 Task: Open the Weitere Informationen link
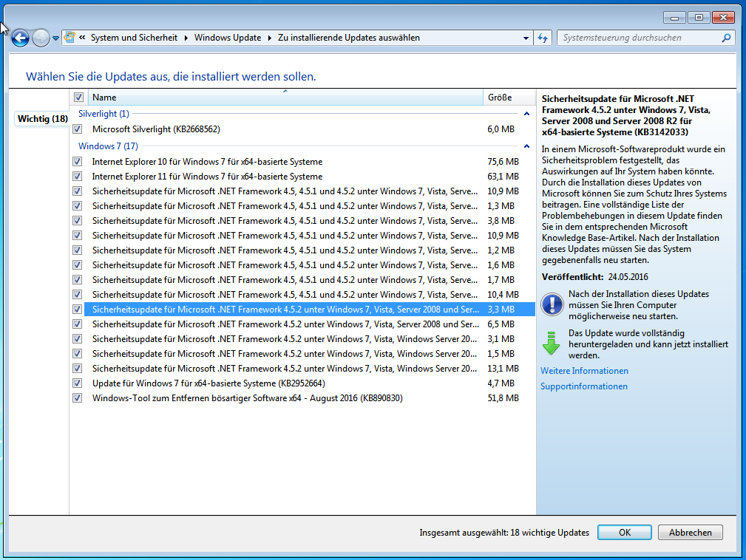click(x=584, y=371)
